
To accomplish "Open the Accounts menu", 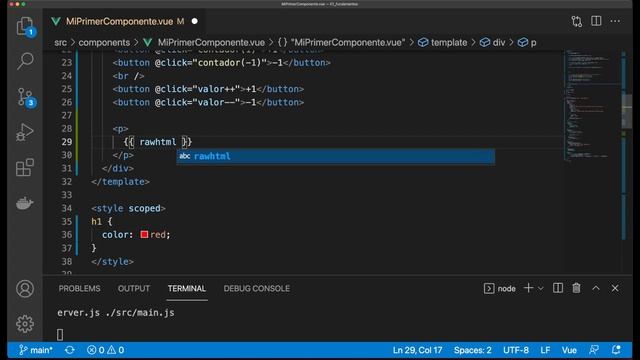I will coord(25,289).
